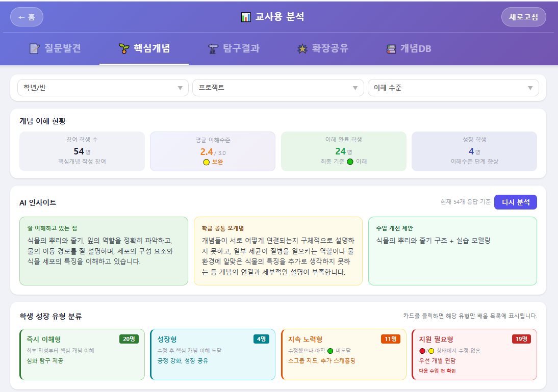Click the 11명 badge
The height and width of the screenshot is (392, 558).
390,339
